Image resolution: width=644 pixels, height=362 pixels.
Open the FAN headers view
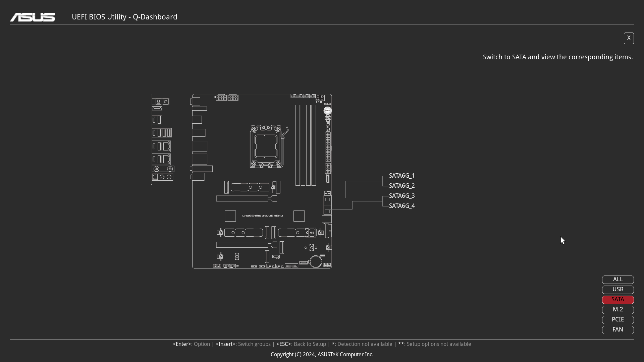tap(618, 330)
